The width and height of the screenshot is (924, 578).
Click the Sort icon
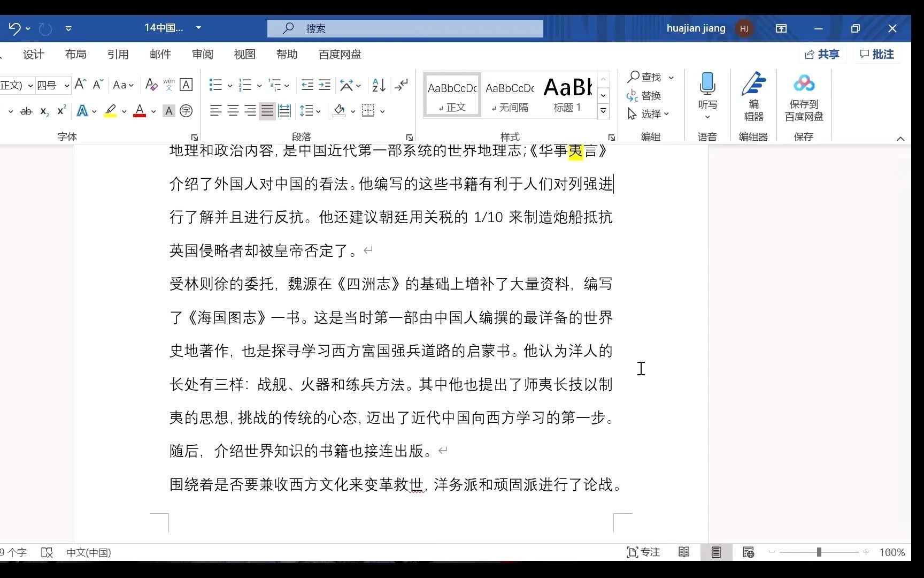coord(379,85)
